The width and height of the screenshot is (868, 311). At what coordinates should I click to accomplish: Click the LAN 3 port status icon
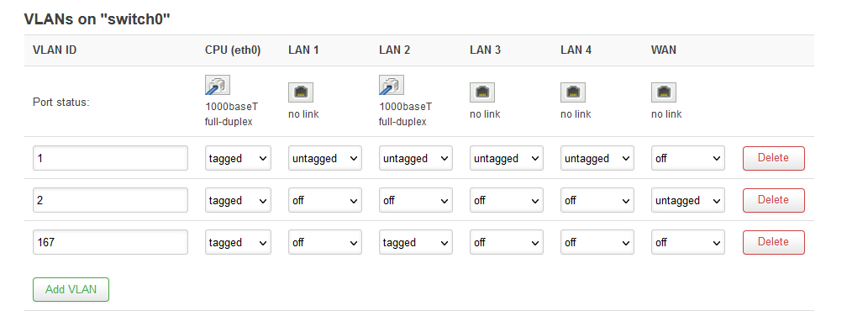pyautogui.click(x=482, y=92)
